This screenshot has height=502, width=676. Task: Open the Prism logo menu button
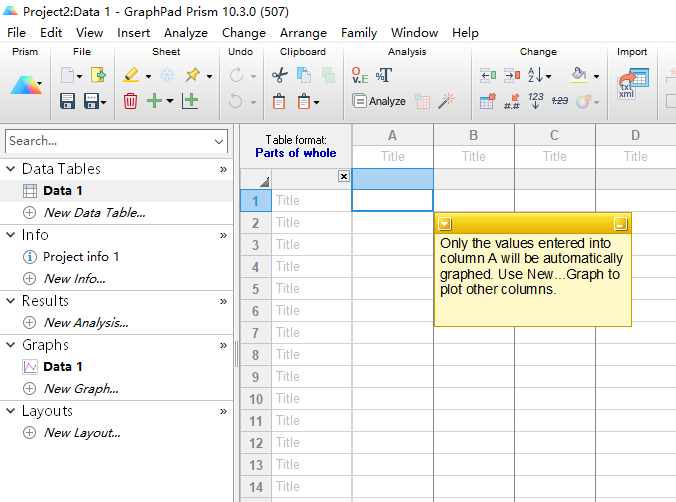tap(26, 85)
